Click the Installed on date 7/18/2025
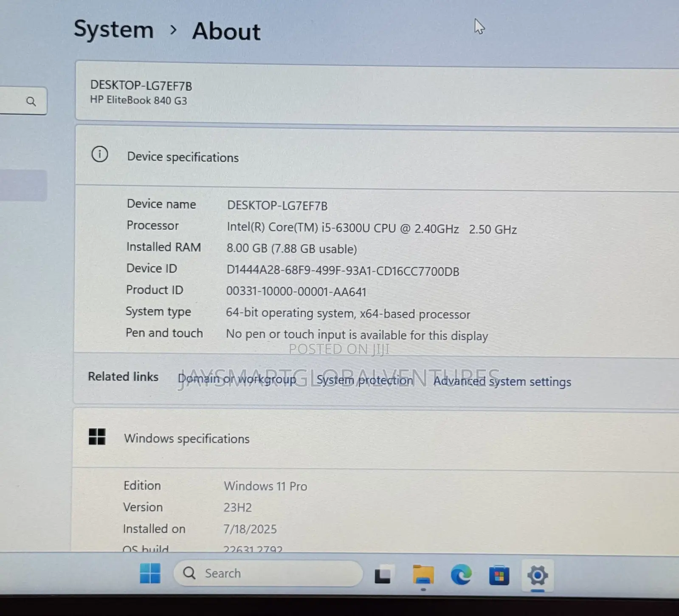This screenshot has width=679, height=616. pyautogui.click(x=250, y=529)
